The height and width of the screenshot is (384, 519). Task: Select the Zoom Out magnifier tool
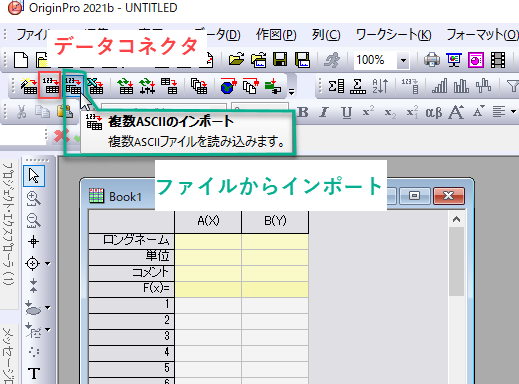click(x=34, y=220)
